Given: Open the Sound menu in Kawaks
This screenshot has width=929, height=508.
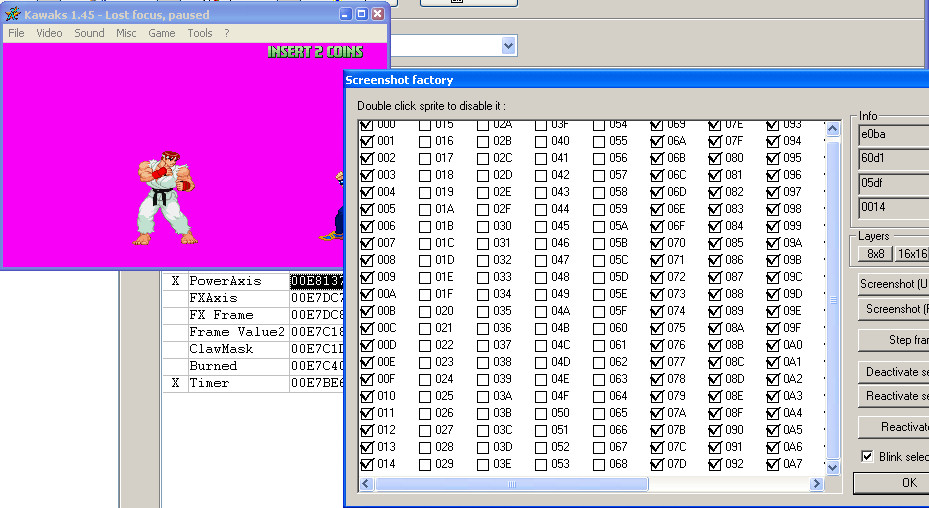Looking at the screenshot, I should click(89, 33).
